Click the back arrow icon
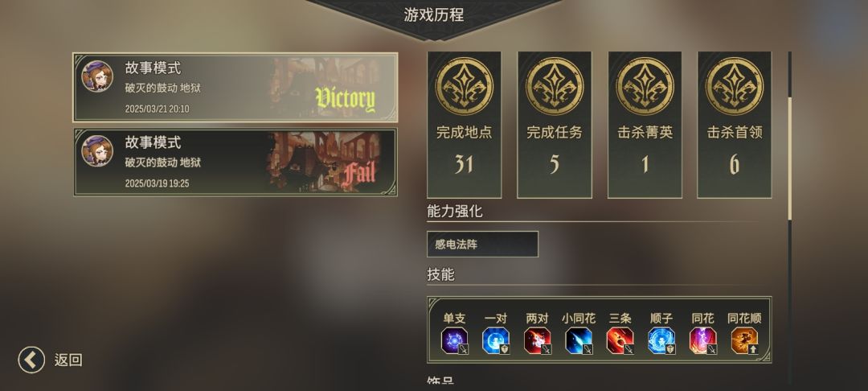 [31, 360]
